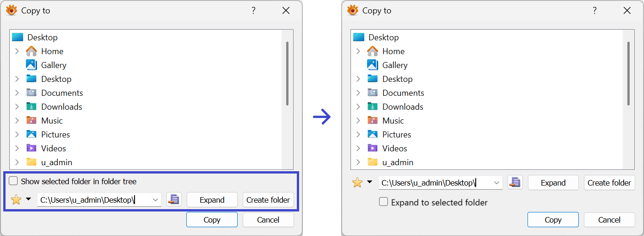
Task: Expand the Desktop child node in right dialog
Action: point(358,79)
